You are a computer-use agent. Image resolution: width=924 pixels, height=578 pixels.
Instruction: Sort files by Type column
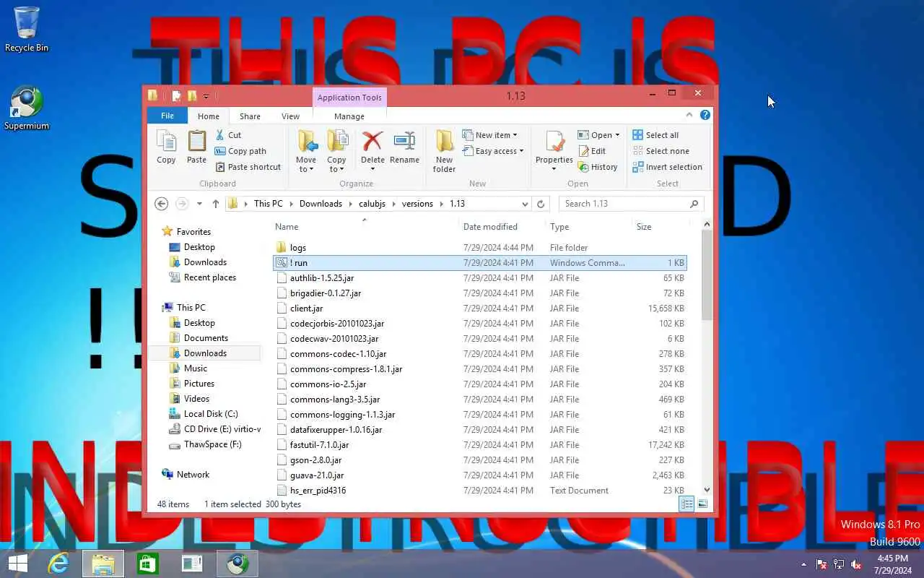point(589,226)
